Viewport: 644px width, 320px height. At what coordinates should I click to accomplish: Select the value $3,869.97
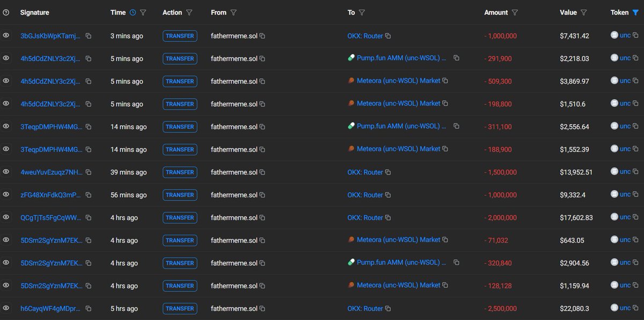574,81
